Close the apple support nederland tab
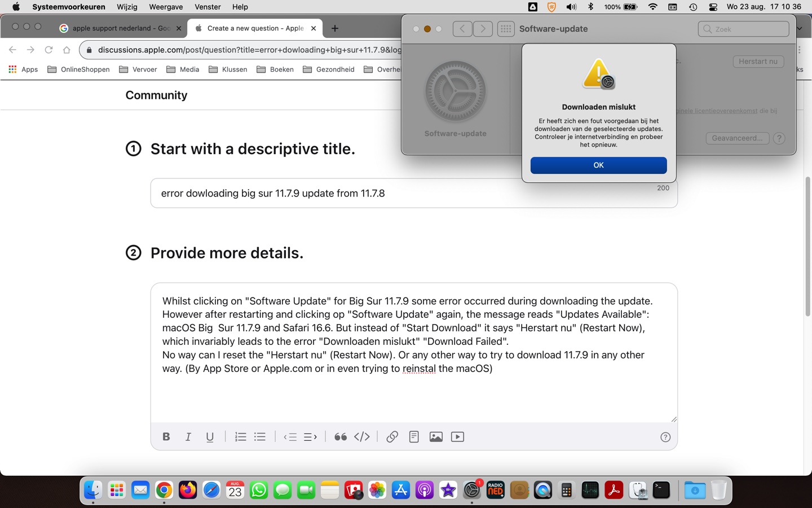The width and height of the screenshot is (812, 508). pyautogui.click(x=179, y=28)
